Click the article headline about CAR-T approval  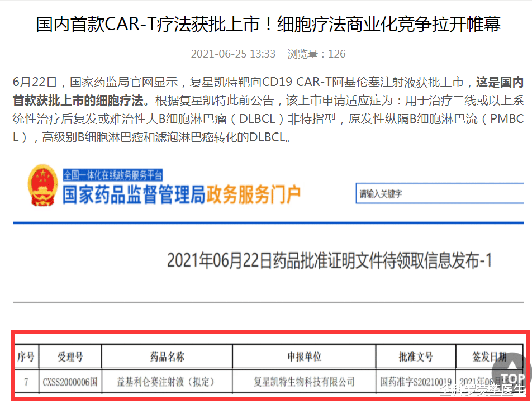click(266, 25)
